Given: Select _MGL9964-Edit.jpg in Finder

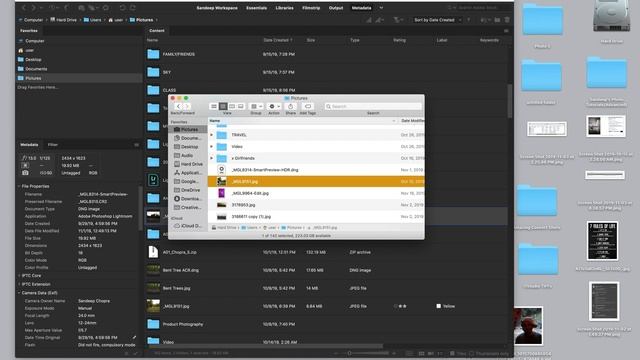Looking at the screenshot, I should click(x=250, y=193).
